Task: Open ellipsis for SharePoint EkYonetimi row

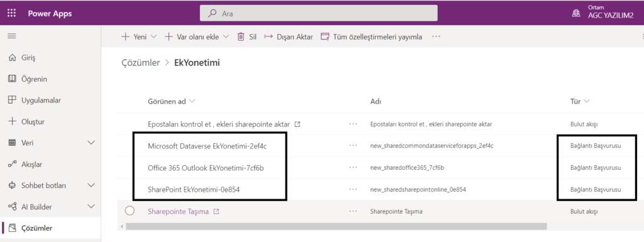Action: [x=353, y=189]
